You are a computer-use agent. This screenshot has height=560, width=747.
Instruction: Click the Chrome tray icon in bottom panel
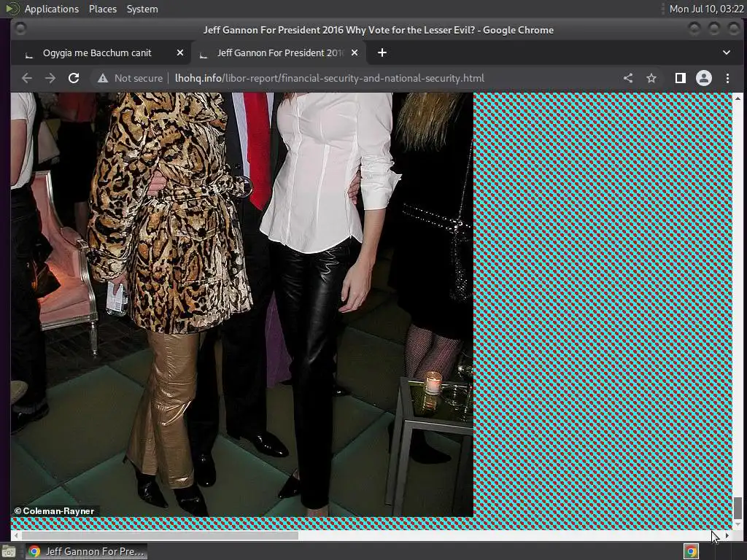[692, 551]
